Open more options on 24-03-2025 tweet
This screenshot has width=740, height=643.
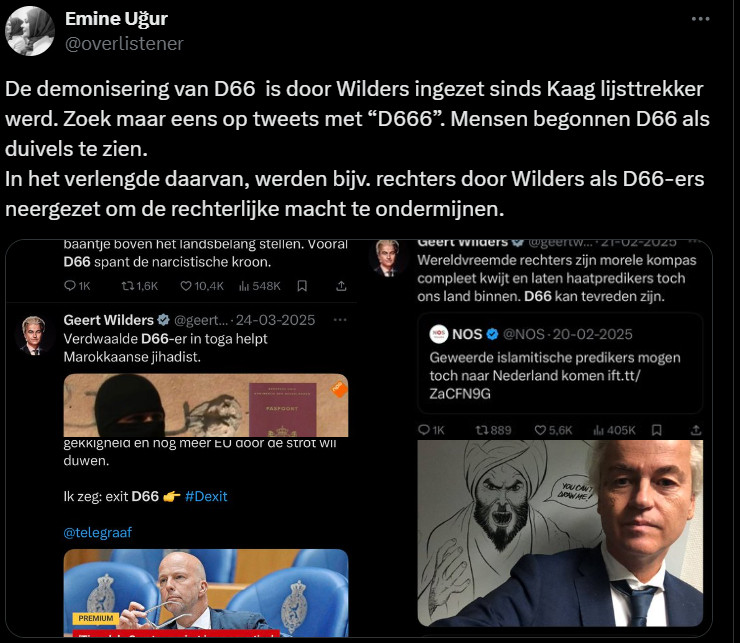click(340, 320)
